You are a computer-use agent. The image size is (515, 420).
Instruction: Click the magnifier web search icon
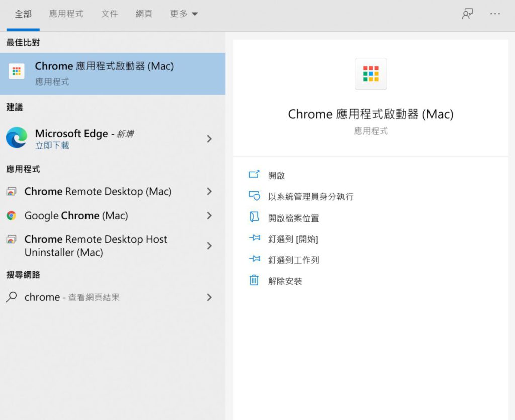[x=12, y=297]
